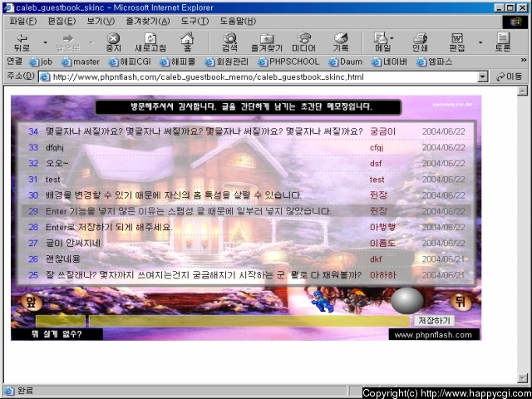Viewport: 532px width, 399px height.
Task: Click the 이동 go button
Action: [x=510, y=77]
